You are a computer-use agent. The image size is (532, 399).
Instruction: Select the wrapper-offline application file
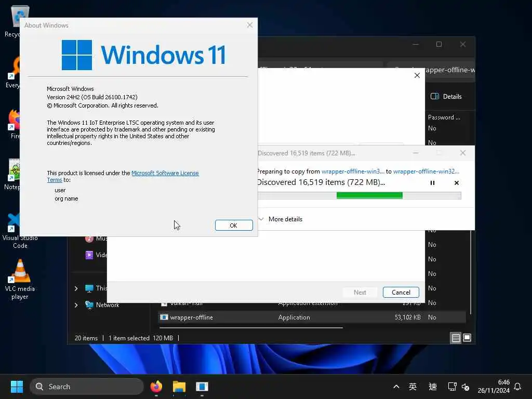click(191, 317)
